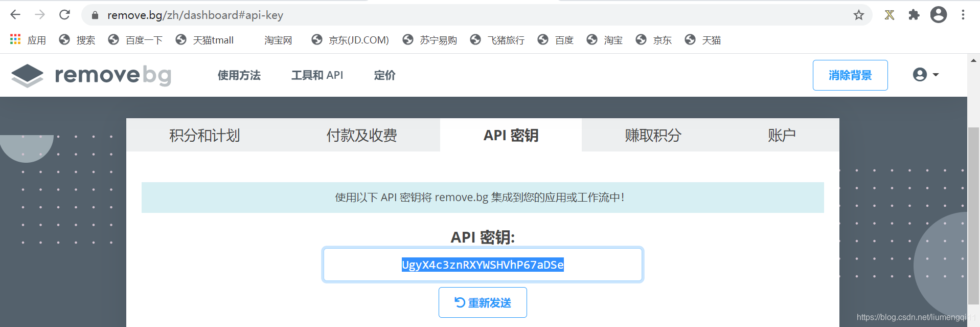Go back using the browser back arrow
Screen dimensions: 980x327
(15, 15)
